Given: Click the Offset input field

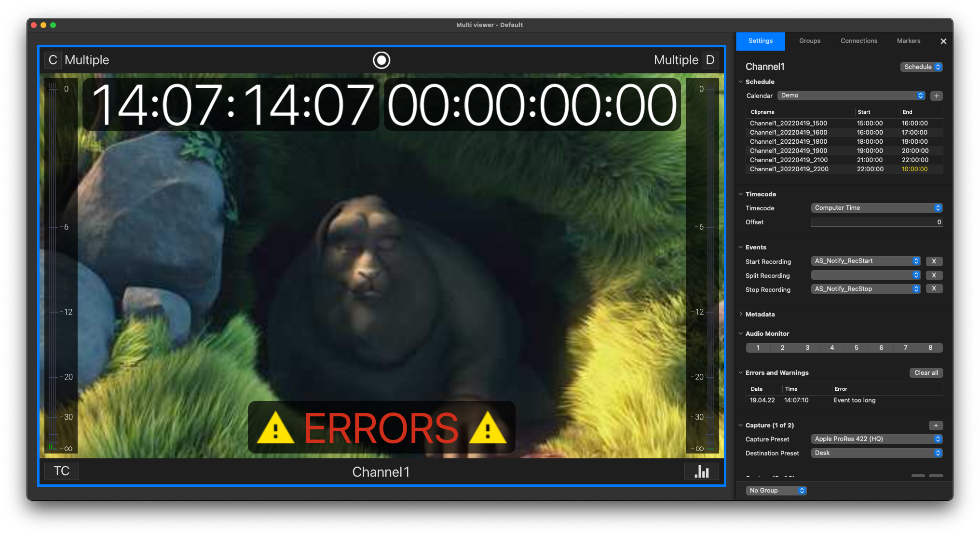Looking at the screenshot, I should [x=876, y=222].
